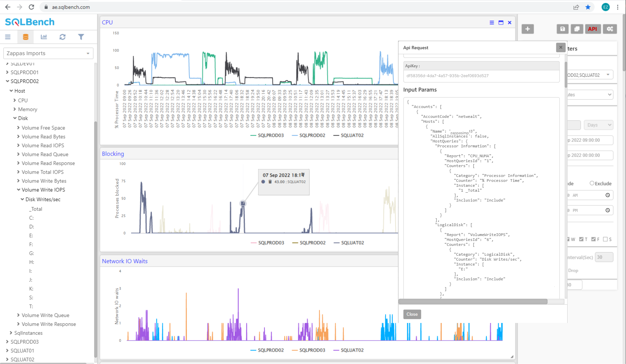
Task: Uncheck the T weekday checkbox
Action: [582, 239]
